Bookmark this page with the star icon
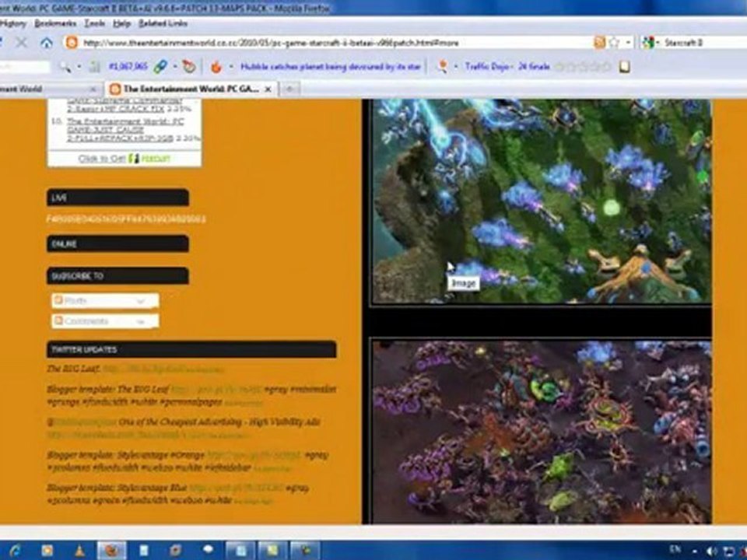Screen dimensions: 747x560 point(614,43)
